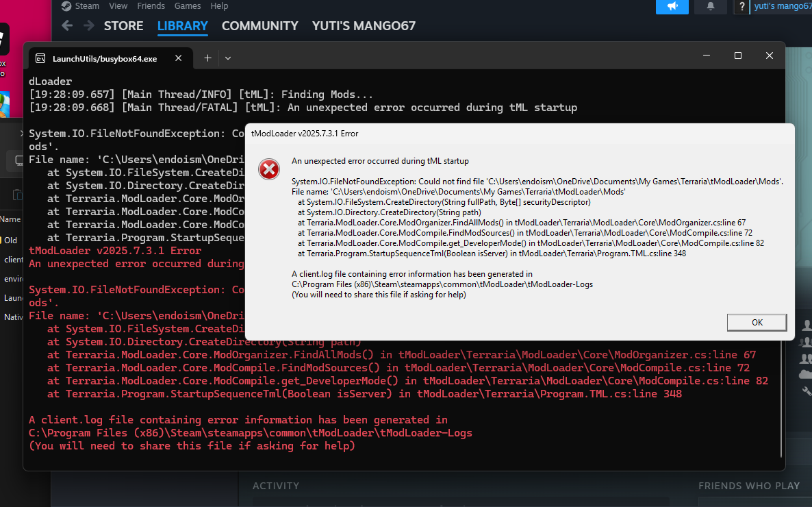Open the View menu in Steam

coord(118,5)
